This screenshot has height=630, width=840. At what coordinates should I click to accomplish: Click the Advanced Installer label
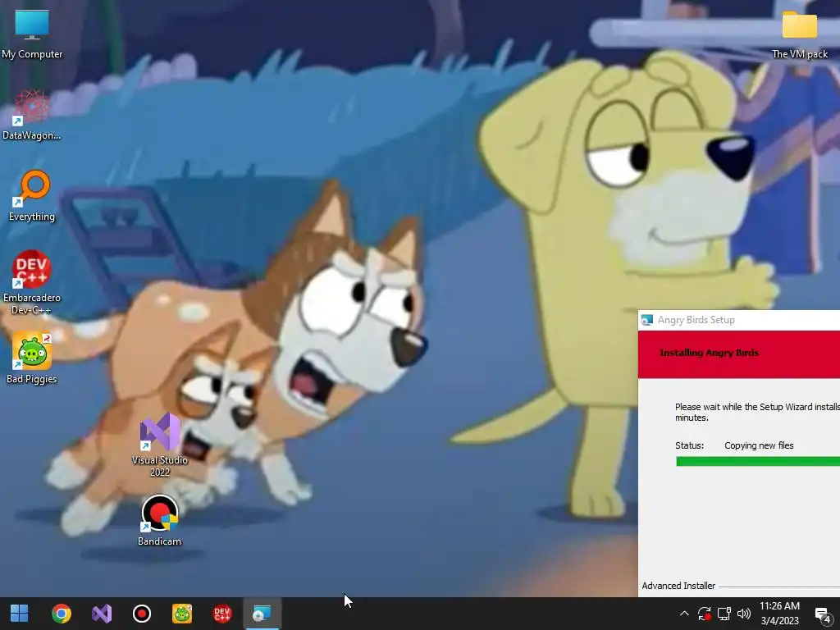pos(678,586)
